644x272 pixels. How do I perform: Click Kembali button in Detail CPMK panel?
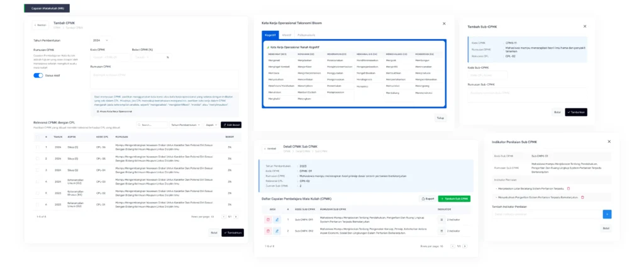coord(270,149)
